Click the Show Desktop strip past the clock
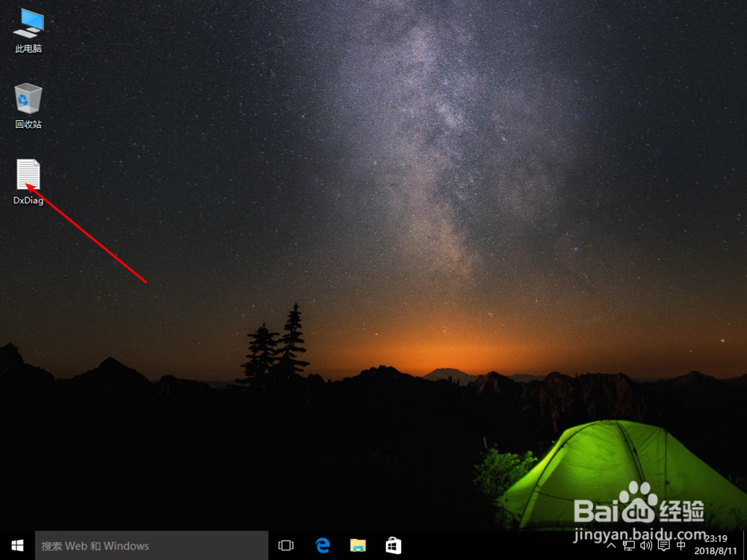747x560 pixels. (x=745, y=546)
